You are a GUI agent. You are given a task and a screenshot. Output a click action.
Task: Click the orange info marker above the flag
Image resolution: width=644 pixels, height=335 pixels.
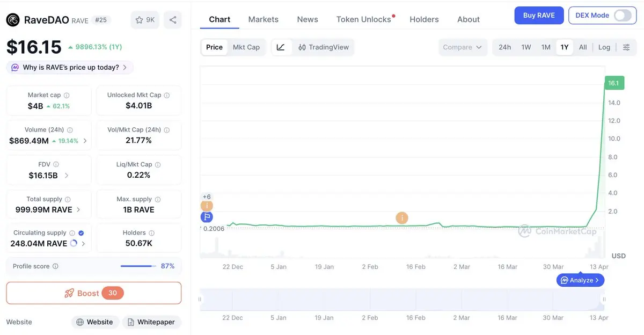click(207, 206)
